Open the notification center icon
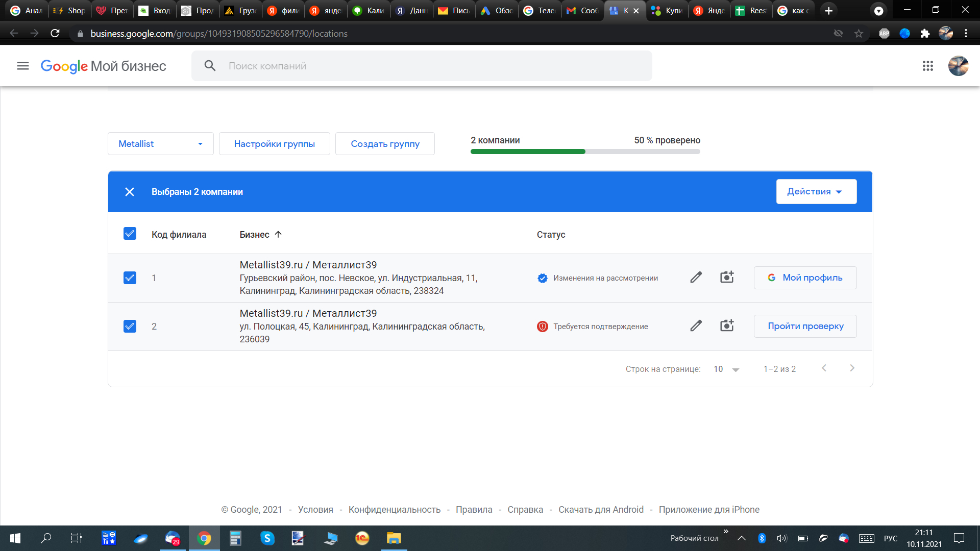The height and width of the screenshot is (551, 980). point(959,538)
